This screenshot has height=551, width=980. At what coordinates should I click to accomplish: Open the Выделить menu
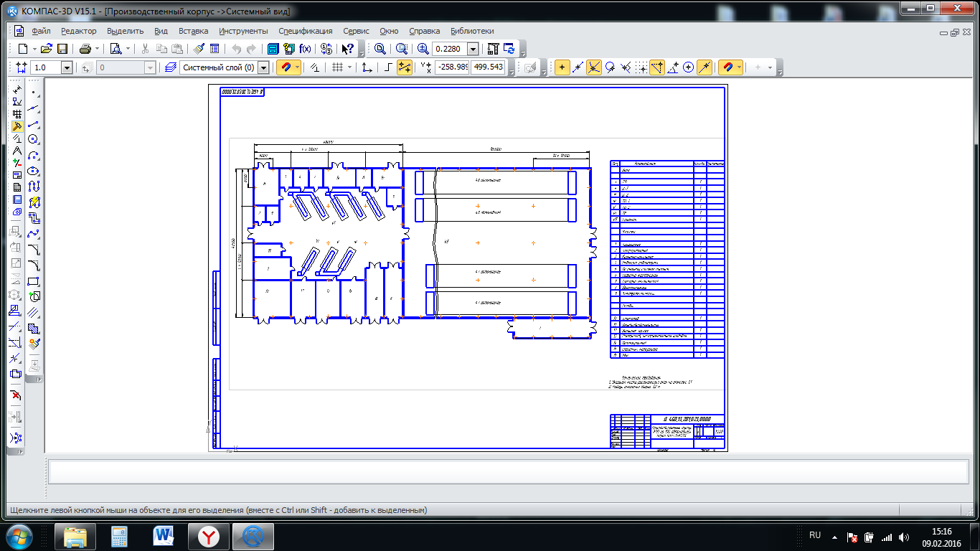pos(125,31)
